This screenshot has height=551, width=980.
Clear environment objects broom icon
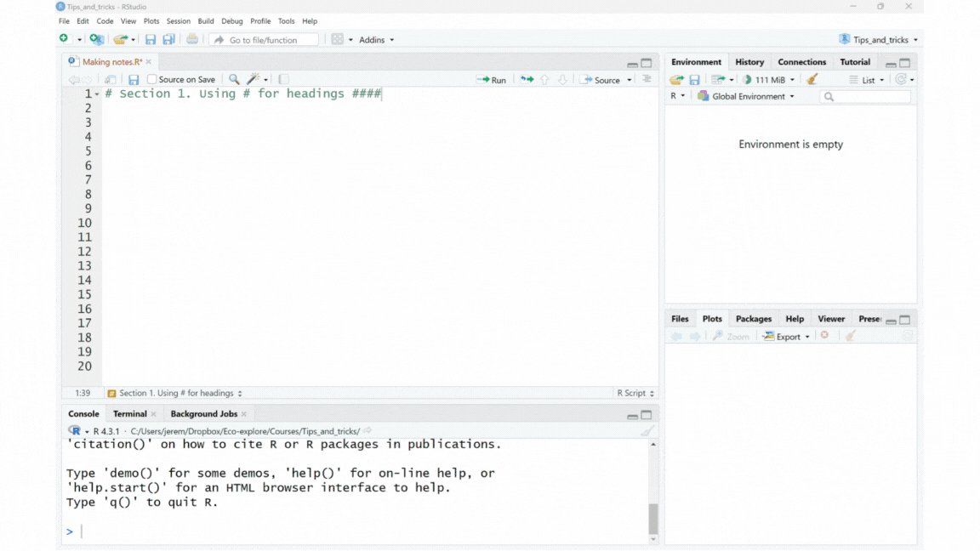[x=812, y=79]
